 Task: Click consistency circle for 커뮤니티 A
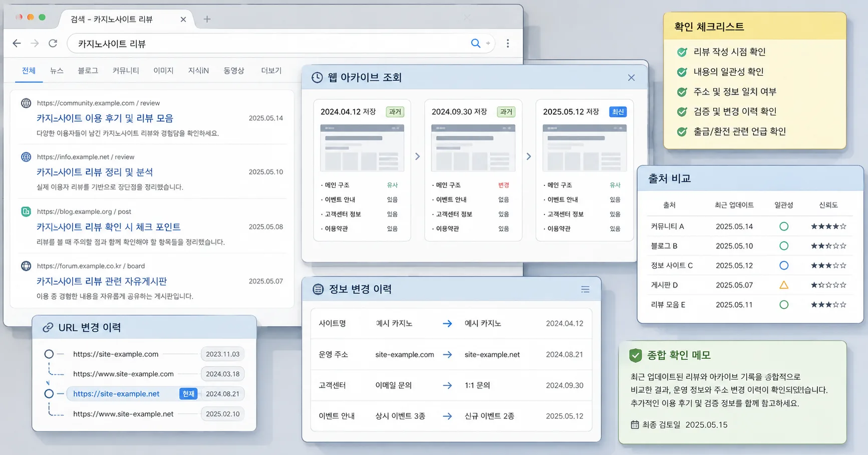tap(784, 226)
